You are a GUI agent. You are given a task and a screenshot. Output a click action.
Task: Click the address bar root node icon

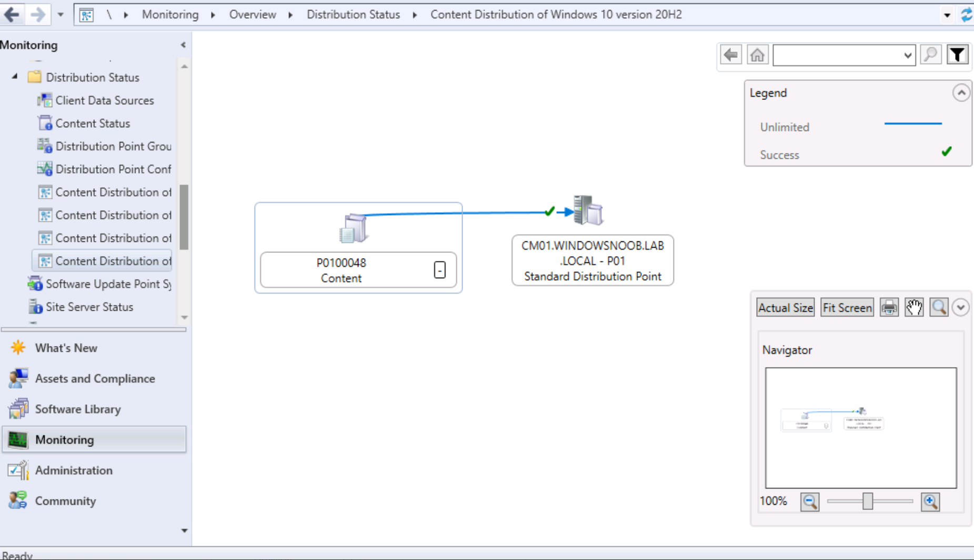tap(86, 15)
